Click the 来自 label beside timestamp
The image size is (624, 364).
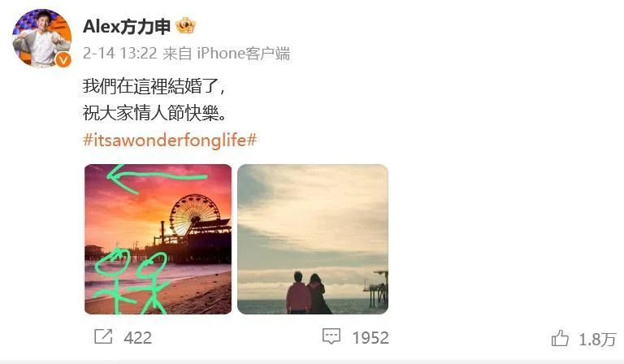pos(177,54)
